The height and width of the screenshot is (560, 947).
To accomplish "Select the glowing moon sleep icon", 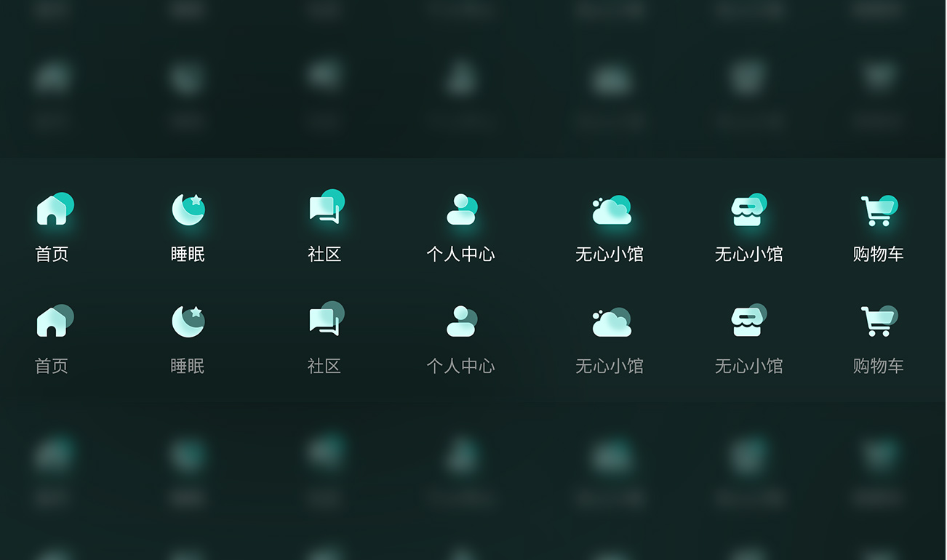I will click(188, 209).
